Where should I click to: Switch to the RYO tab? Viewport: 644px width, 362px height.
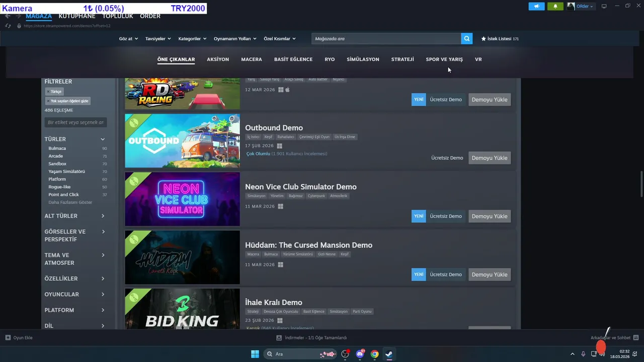330,59
